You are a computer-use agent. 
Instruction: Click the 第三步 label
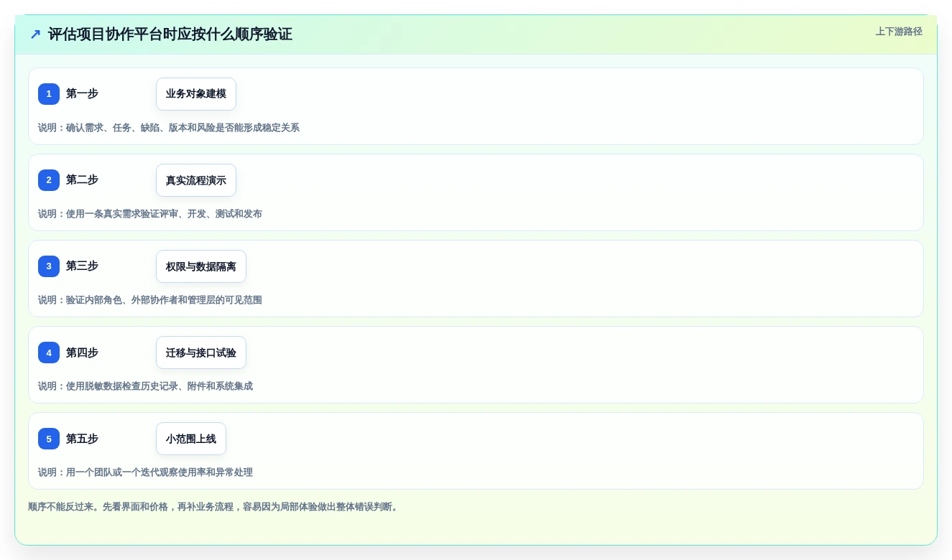(82, 266)
